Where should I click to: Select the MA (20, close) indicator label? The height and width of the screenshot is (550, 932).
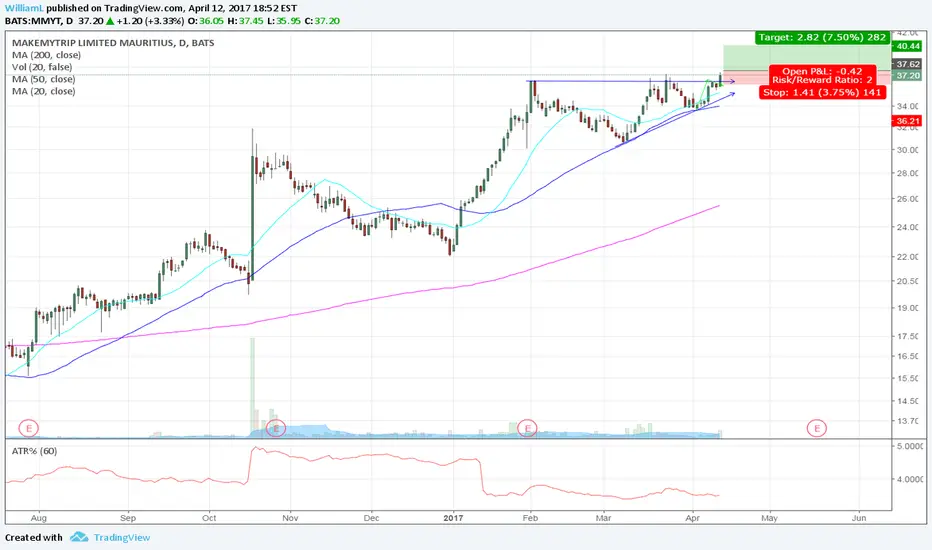point(43,91)
